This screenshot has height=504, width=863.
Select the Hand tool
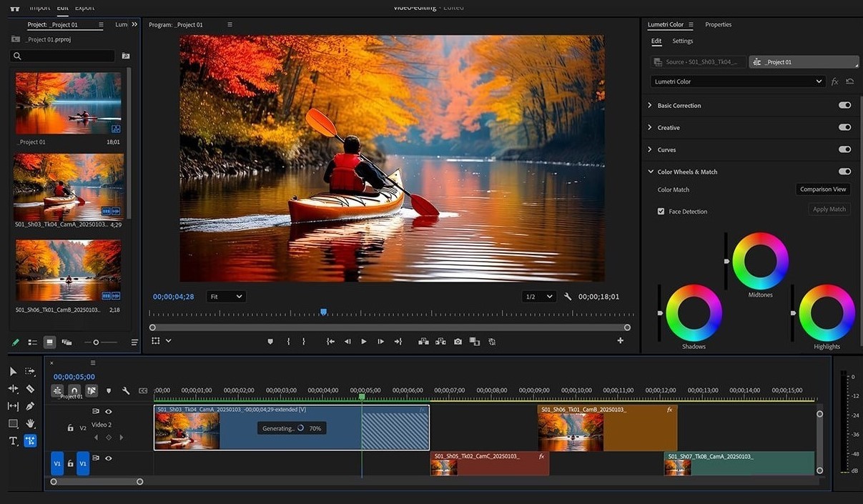click(x=30, y=424)
